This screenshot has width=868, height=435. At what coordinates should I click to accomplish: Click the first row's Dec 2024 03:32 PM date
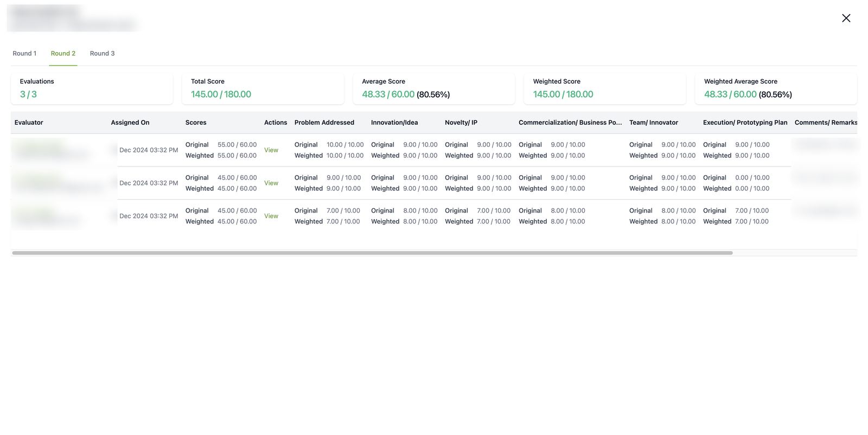pos(149,150)
